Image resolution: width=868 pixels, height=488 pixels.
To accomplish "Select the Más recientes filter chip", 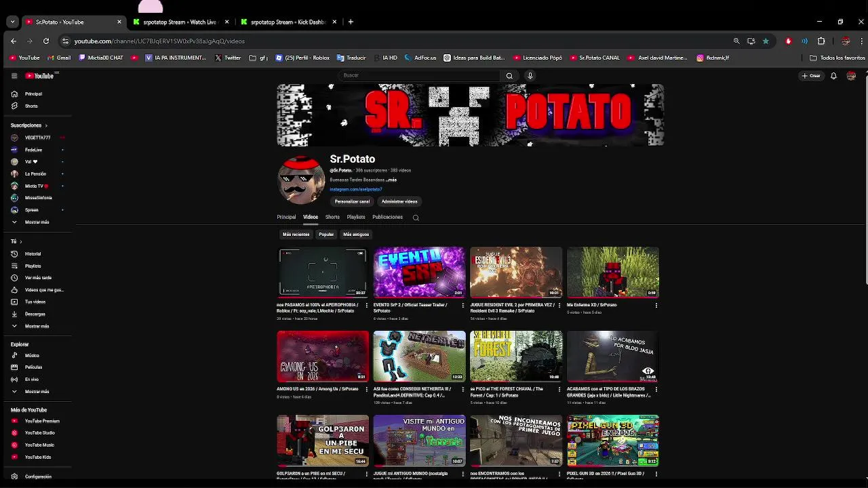I will [296, 235].
